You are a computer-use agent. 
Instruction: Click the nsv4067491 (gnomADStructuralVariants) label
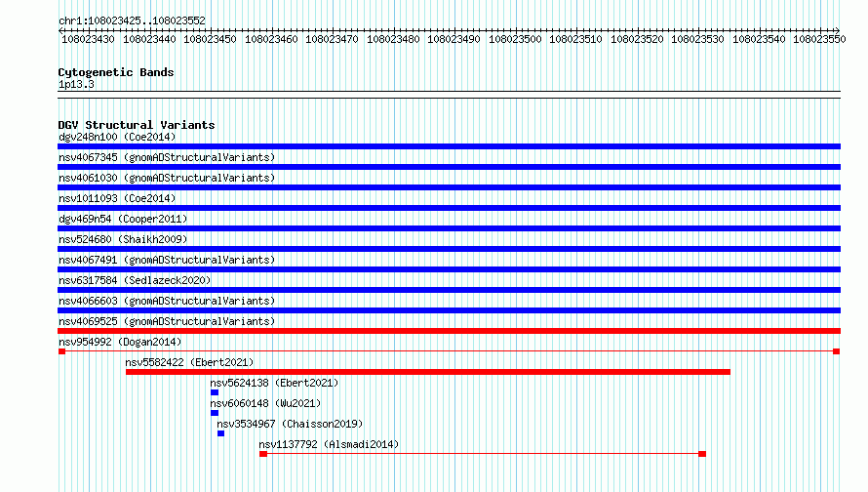(x=167, y=260)
